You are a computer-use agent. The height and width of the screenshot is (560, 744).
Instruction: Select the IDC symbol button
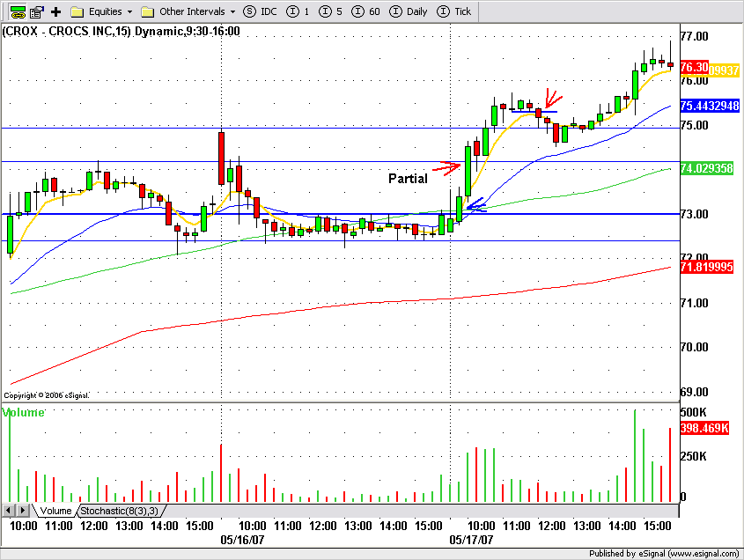point(260,11)
